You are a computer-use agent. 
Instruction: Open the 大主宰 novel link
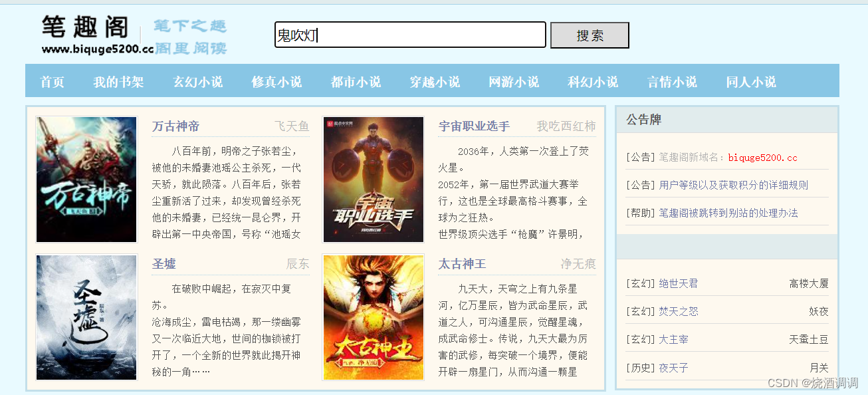(673, 339)
